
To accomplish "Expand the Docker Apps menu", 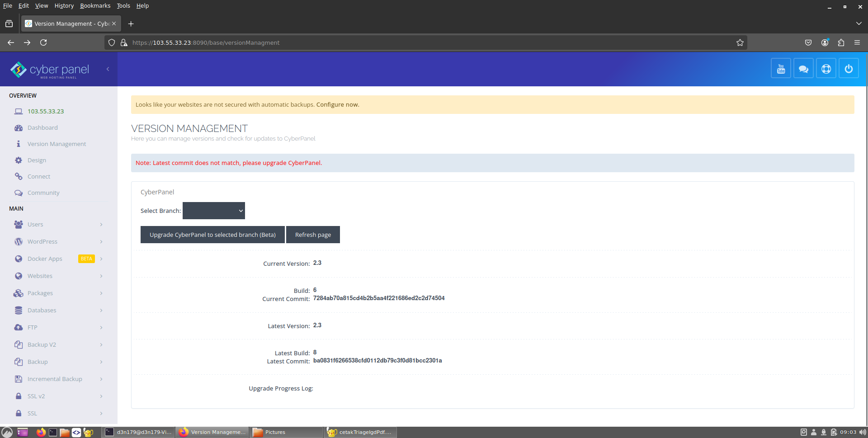I will click(45, 259).
